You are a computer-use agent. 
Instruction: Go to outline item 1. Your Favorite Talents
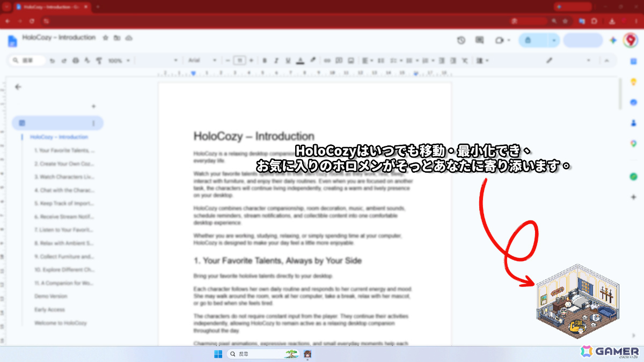tap(64, 151)
